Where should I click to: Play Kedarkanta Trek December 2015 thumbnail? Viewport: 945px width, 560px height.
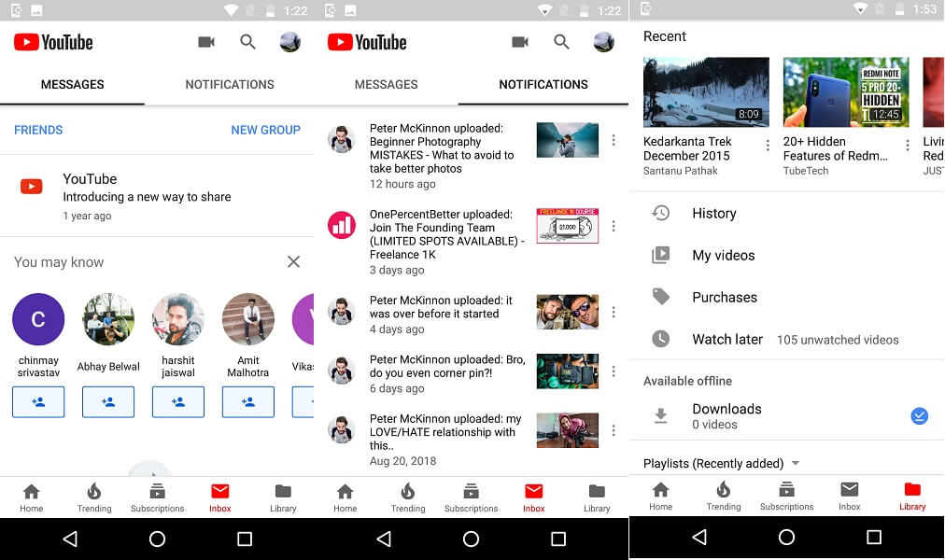coord(706,92)
